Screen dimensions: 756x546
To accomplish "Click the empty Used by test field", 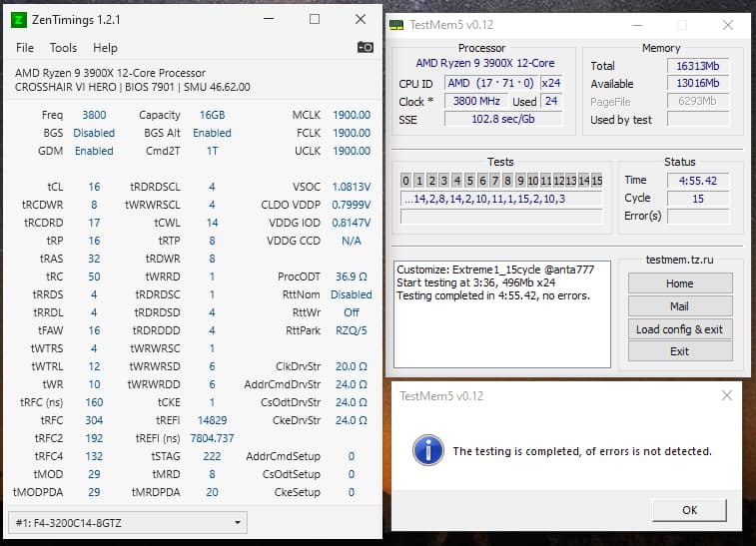I will [x=698, y=119].
